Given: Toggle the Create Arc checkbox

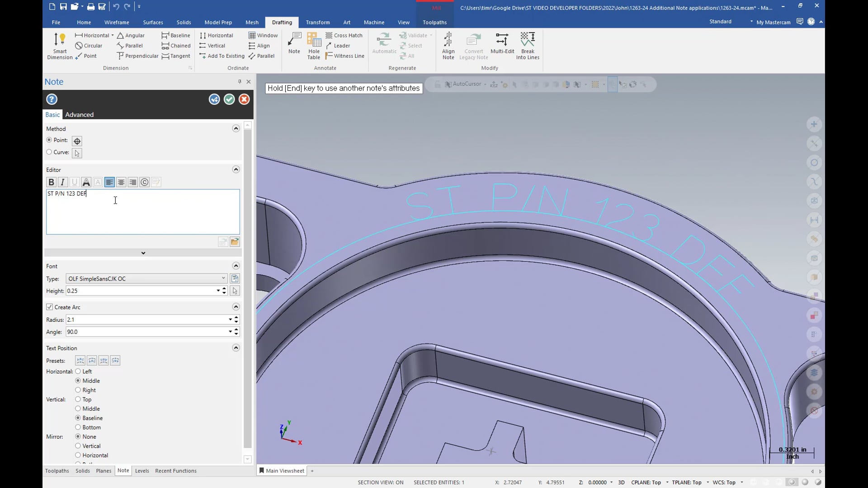Looking at the screenshot, I should coord(50,307).
